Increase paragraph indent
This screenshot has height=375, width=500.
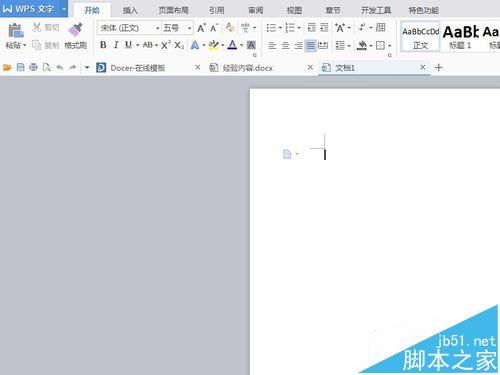tap(324, 28)
